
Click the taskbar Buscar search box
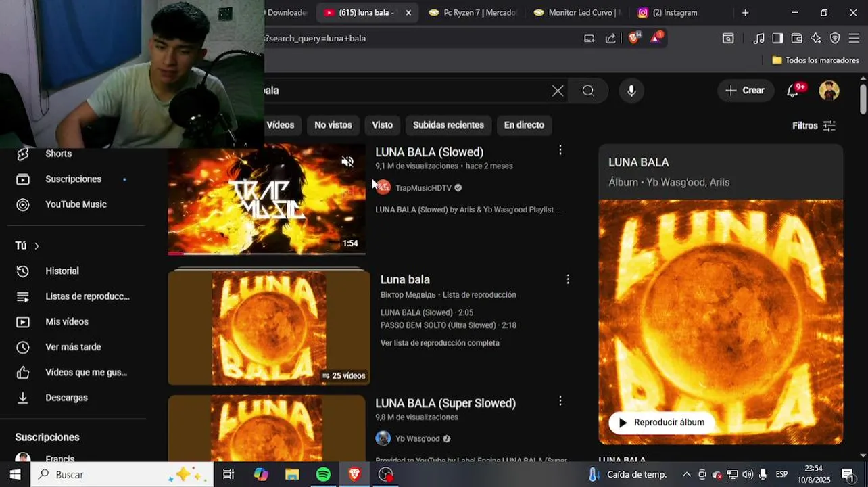pos(122,475)
